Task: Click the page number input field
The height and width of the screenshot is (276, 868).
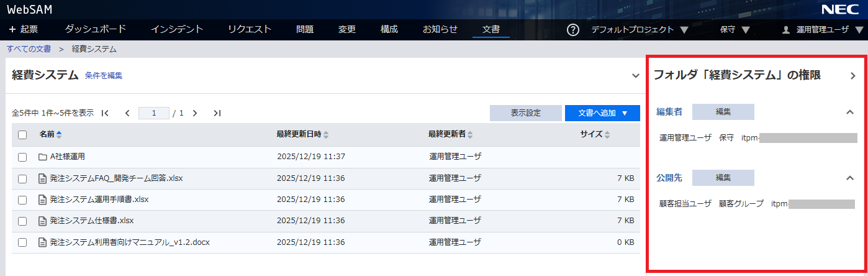Action: tap(153, 113)
